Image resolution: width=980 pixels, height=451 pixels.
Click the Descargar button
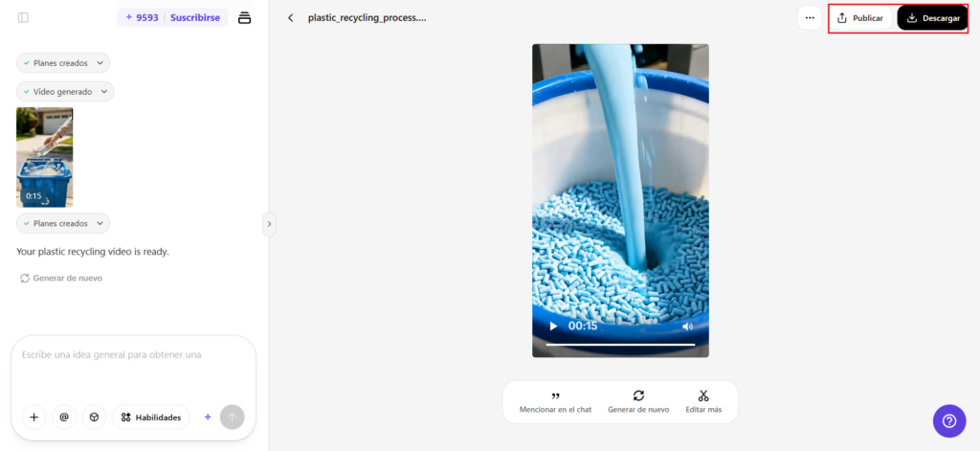pyautogui.click(x=932, y=18)
